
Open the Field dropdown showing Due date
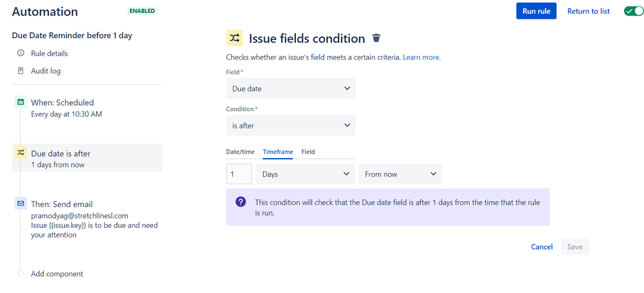pyautogui.click(x=291, y=88)
